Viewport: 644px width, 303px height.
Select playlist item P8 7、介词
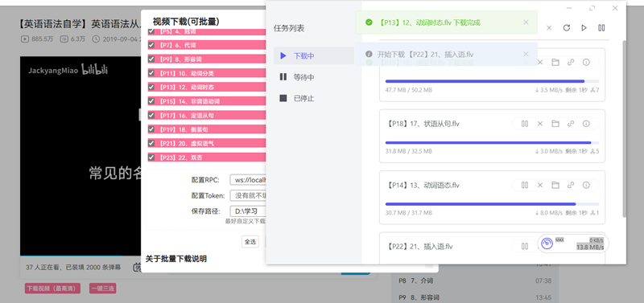pyautogui.click(x=475, y=280)
